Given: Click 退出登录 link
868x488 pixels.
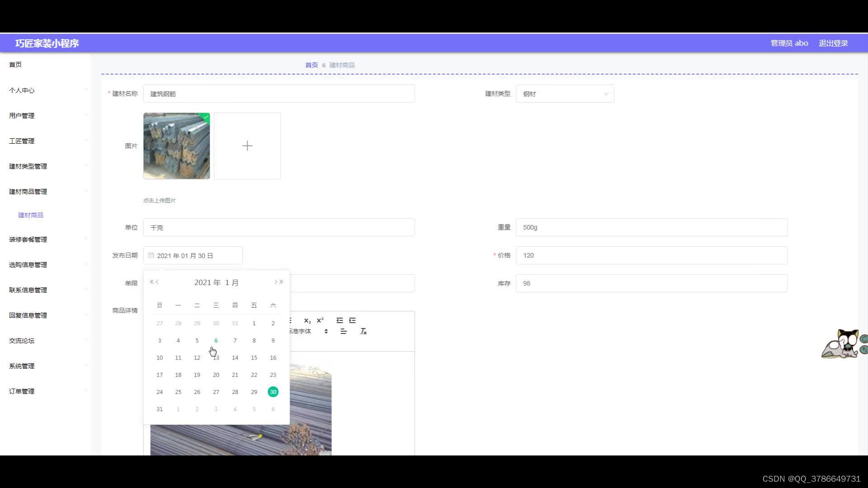Looking at the screenshot, I should point(833,43).
